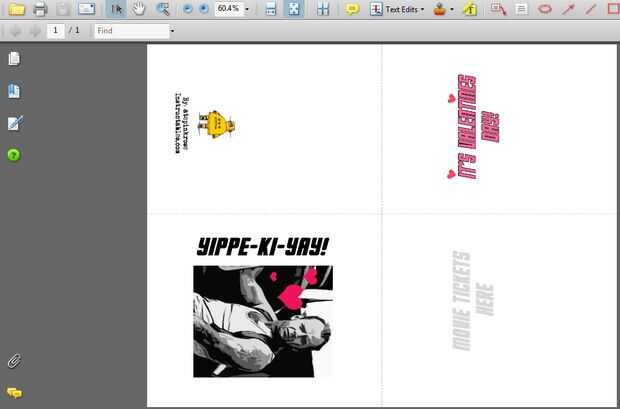
Task: Open the Pages panel in sidebar
Action: [x=14, y=59]
